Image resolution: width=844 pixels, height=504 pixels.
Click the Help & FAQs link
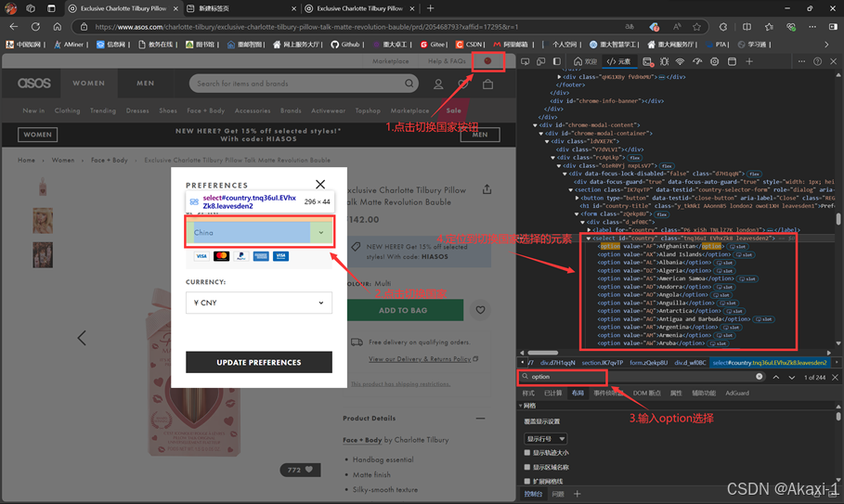click(447, 61)
